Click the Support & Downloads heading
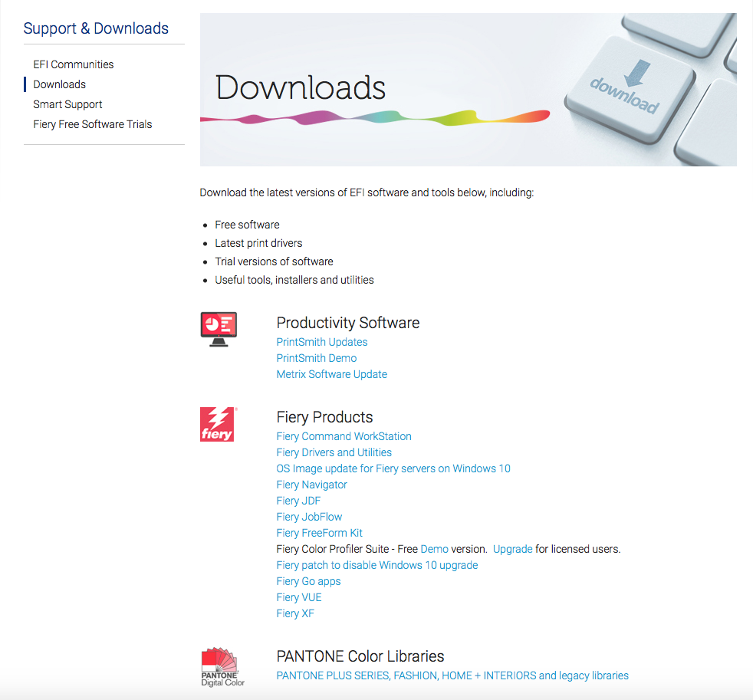753x700 pixels. tap(96, 28)
